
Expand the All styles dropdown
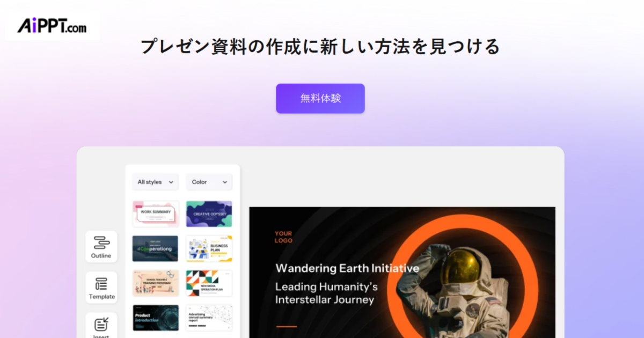click(x=156, y=182)
